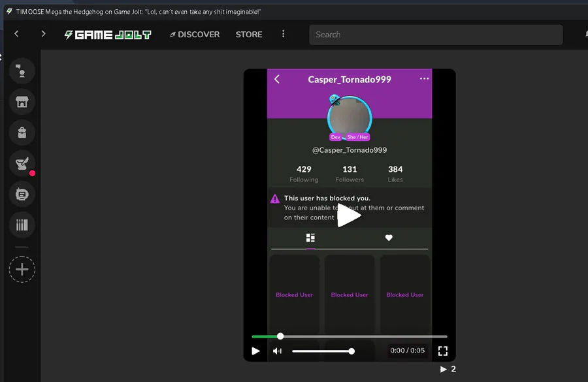
Task: Click the small play button in the video controls
Action: point(255,351)
